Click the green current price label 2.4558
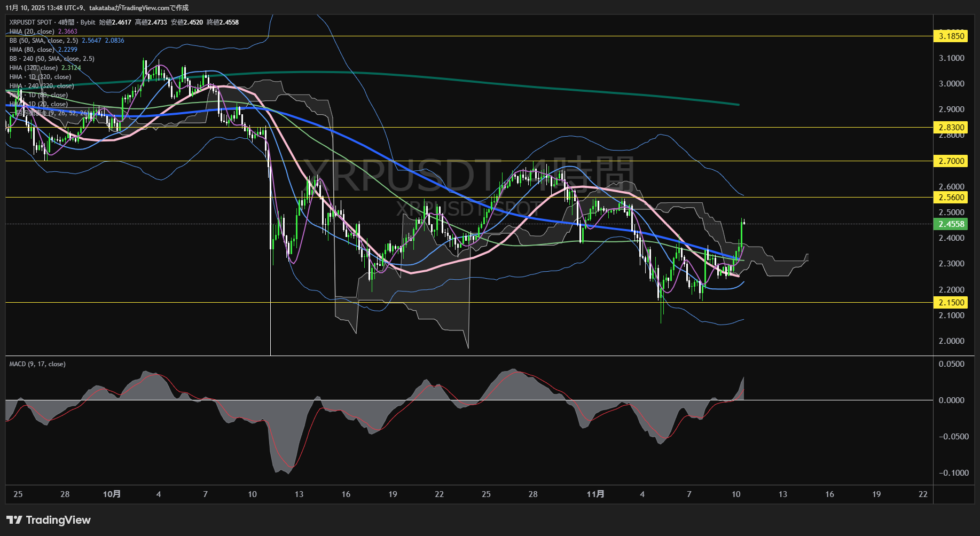The height and width of the screenshot is (536, 980). click(951, 224)
